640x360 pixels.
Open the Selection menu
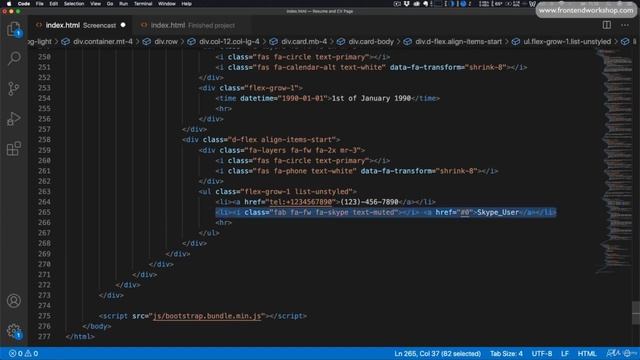click(74, 4)
